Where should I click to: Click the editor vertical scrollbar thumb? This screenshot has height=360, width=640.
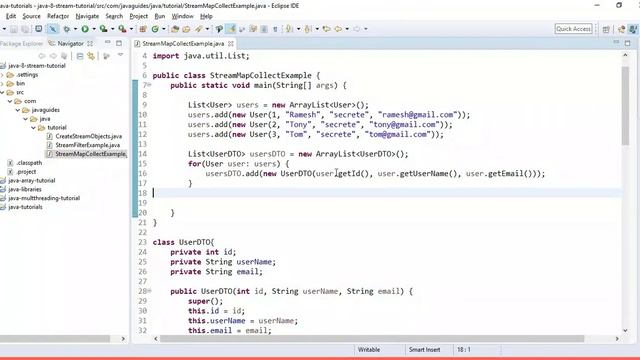coord(625,105)
